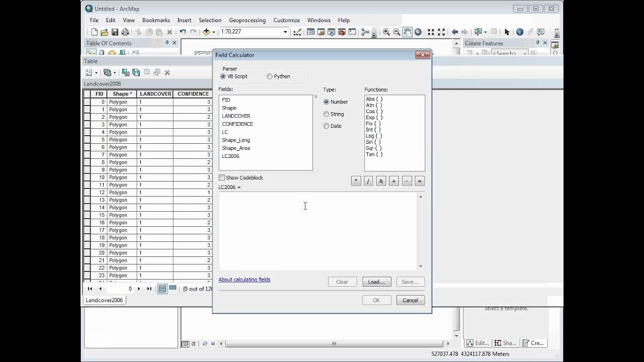
Task: Choose the Abs ( ) function
Action: click(x=374, y=100)
